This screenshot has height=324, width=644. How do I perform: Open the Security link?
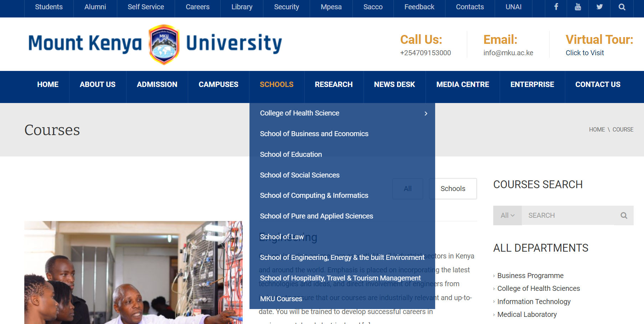(x=287, y=7)
